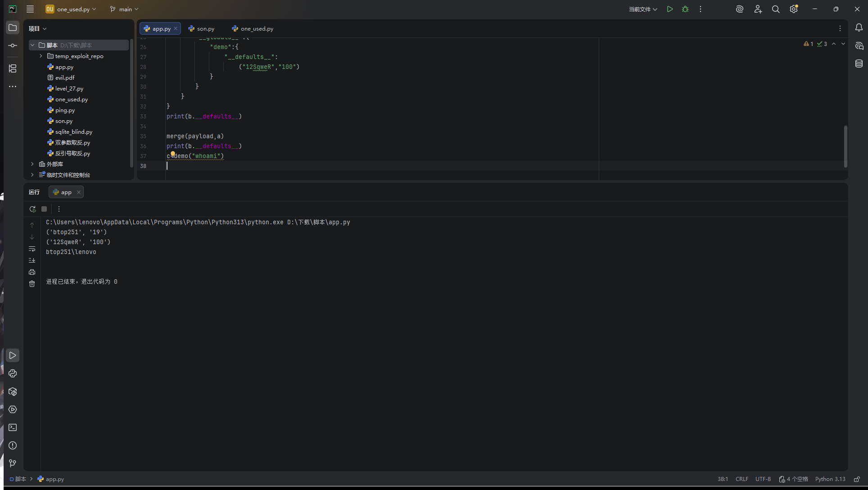Open the Terminal tool window icon
The height and width of the screenshot is (490, 868).
pyautogui.click(x=13, y=427)
